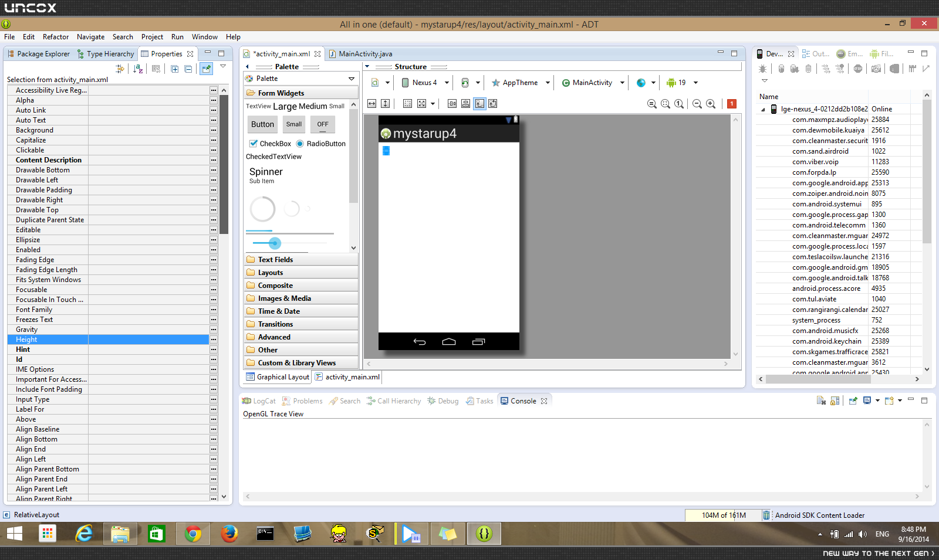Switch to the MainActivity.java editor tab
This screenshot has width=939, height=560.
[360, 54]
